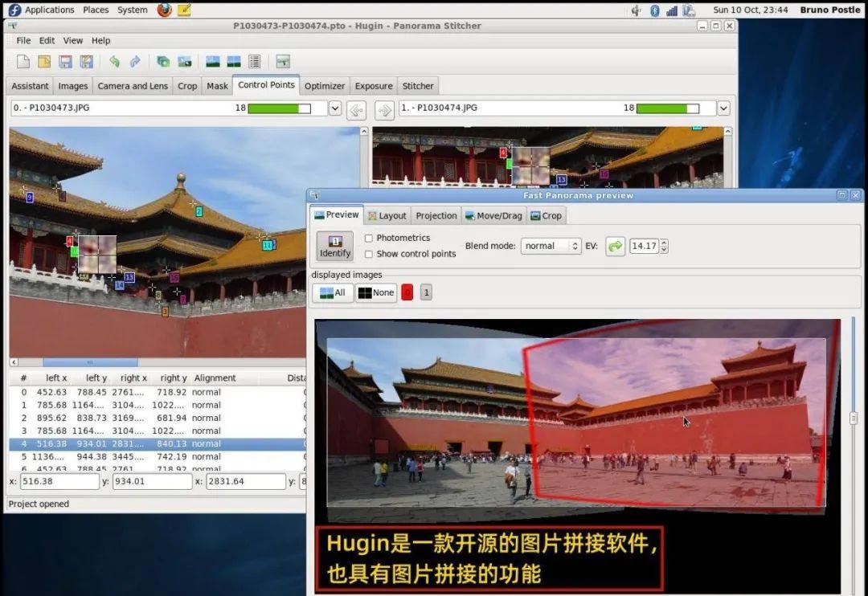Save the project using the floppy disk icon
The image size is (868, 596).
[x=65, y=61]
